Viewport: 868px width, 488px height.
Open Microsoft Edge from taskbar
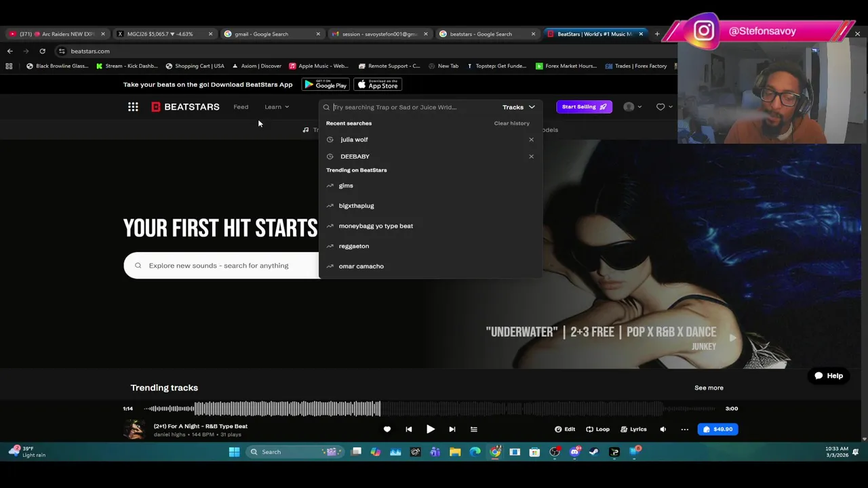[475, 452]
